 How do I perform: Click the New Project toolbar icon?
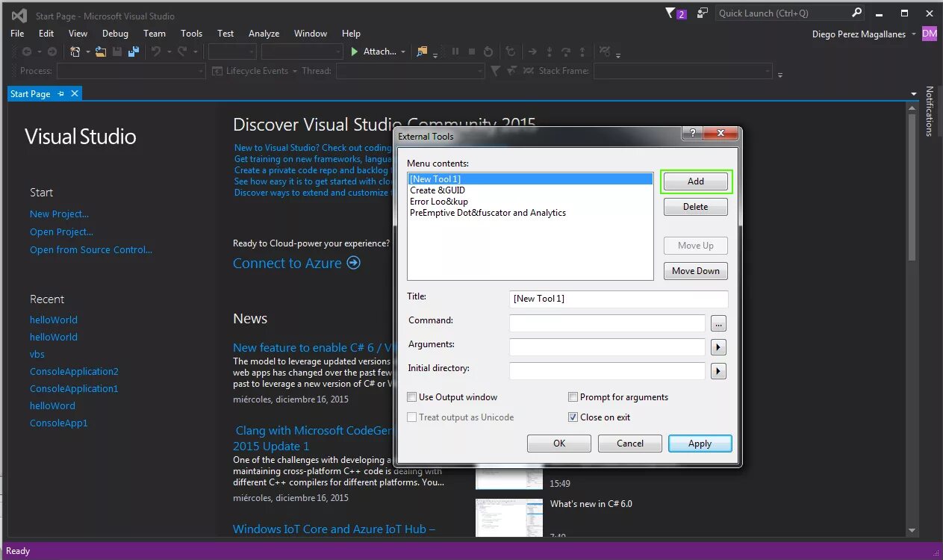(x=75, y=52)
